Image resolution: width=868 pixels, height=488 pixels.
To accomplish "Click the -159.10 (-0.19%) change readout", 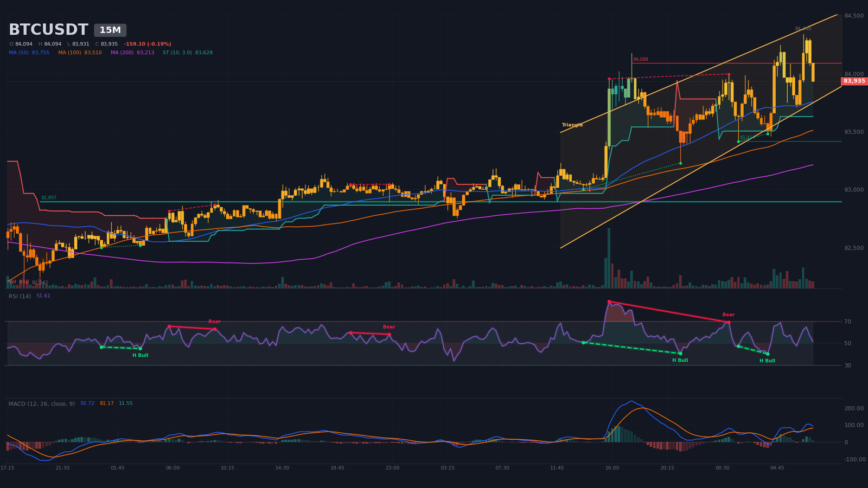I will (x=148, y=44).
